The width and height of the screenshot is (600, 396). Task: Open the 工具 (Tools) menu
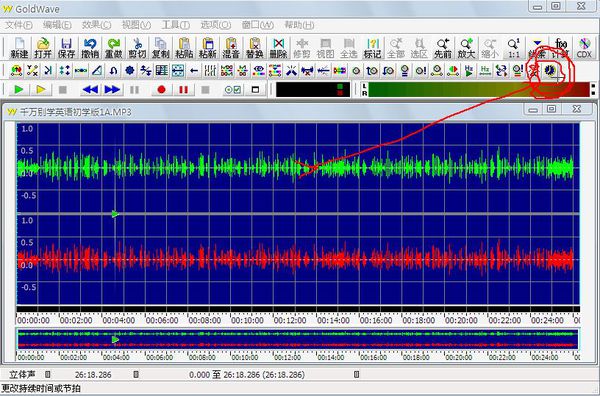click(x=176, y=25)
